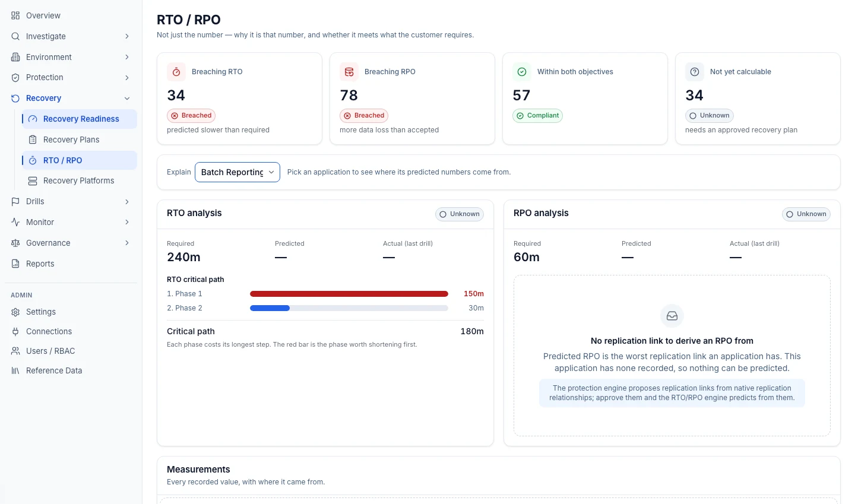The width and height of the screenshot is (855, 504).
Task: Click the Overview grid icon
Action: [15, 15]
